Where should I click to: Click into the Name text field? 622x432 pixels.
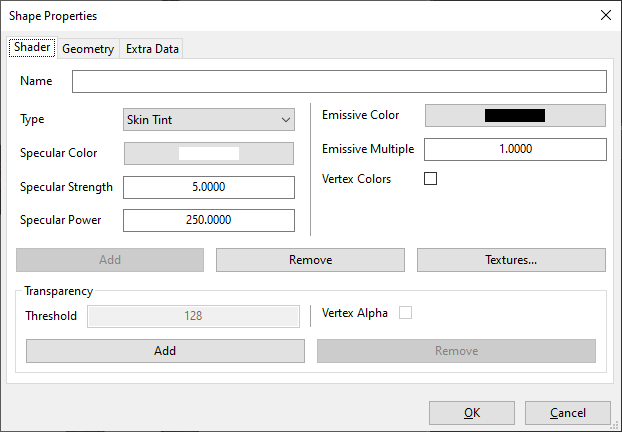pyautogui.click(x=339, y=81)
